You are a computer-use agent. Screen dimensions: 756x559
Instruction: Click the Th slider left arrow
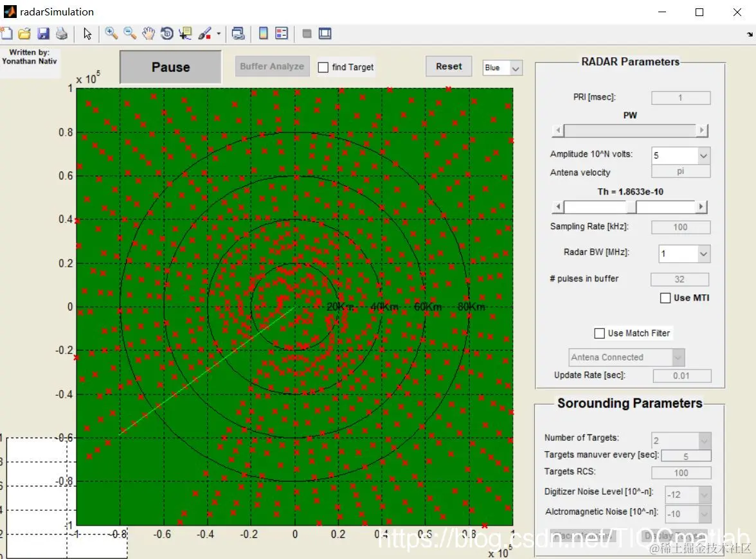click(558, 207)
